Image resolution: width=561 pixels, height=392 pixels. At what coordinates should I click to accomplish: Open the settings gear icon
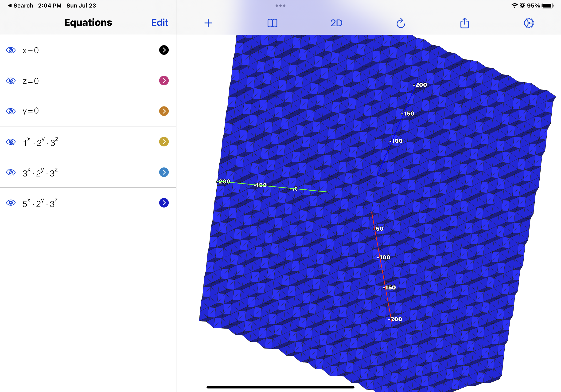[529, 23]
